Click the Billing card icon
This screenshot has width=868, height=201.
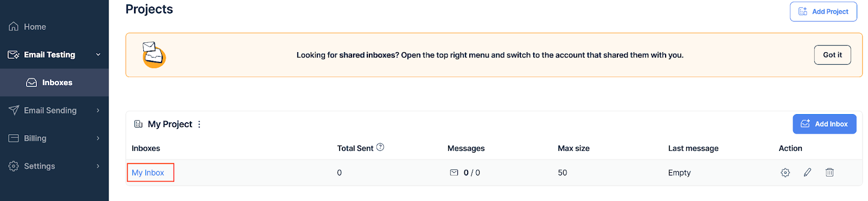[14, 138]
